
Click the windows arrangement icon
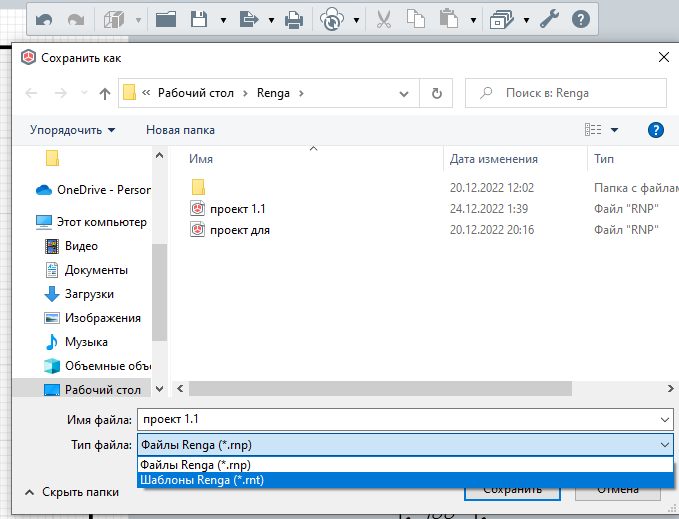point(501,19)
